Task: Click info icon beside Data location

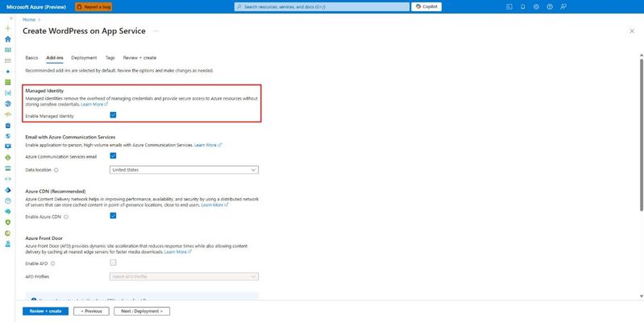Action: point(56,170)
